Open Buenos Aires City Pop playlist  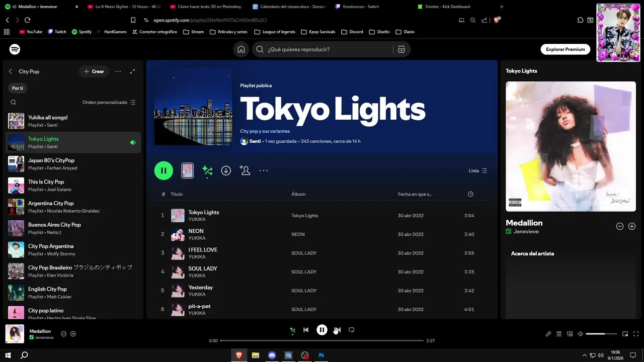tap(73, 228)
